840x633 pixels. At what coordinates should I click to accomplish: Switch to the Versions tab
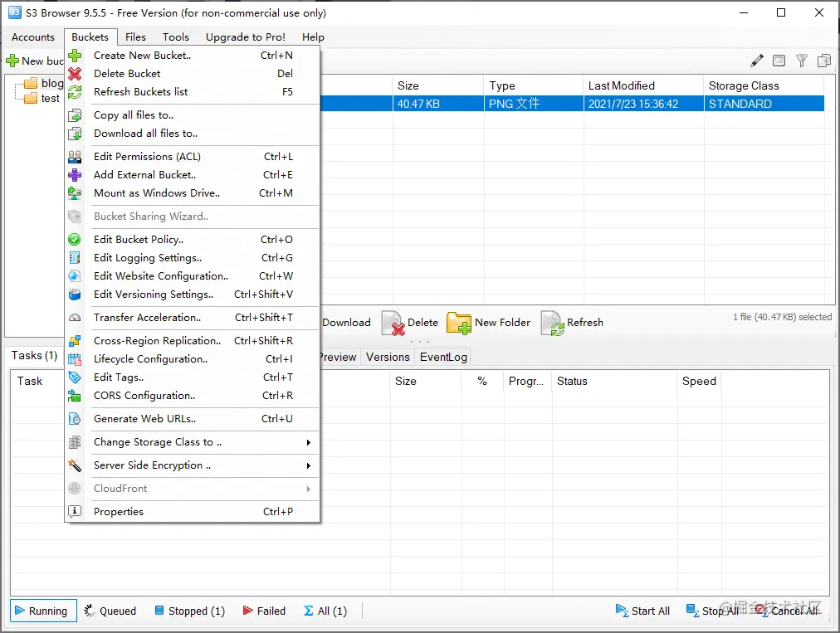tap(388, 358)
